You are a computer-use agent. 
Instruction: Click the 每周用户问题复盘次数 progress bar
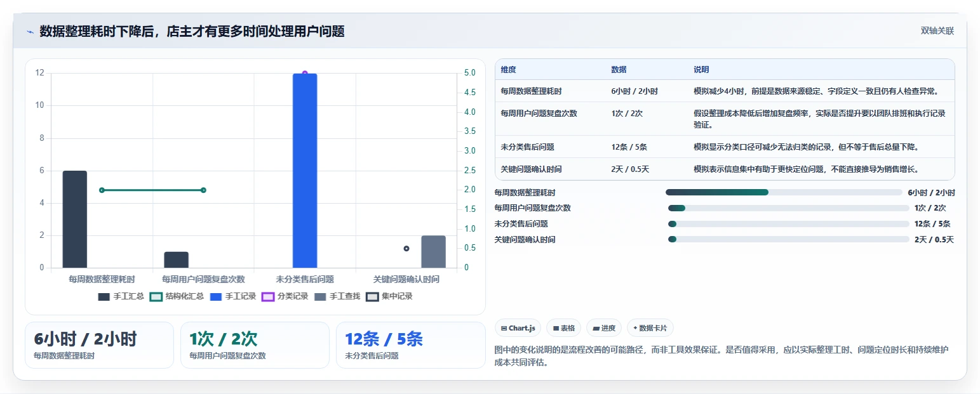click(789, 208)
